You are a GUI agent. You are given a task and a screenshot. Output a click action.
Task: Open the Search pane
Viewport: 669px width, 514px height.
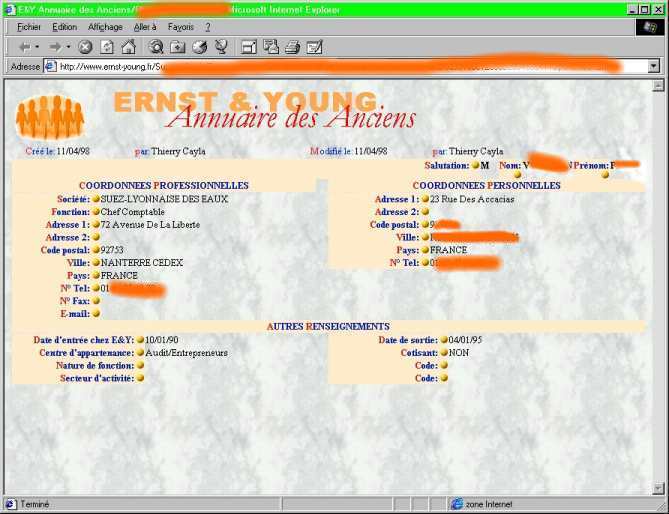pos(156,47)
